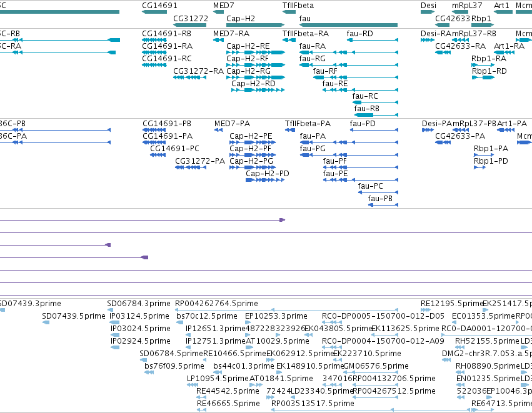Select transcript Cap-H2-RG

[x=256, y=77]
